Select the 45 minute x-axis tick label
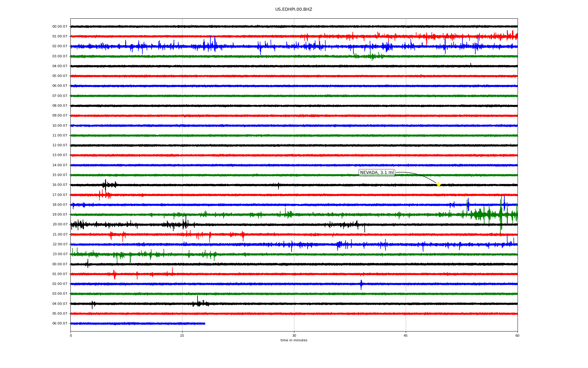Screen dimensions: 588x368 click(x=406, y=335)
